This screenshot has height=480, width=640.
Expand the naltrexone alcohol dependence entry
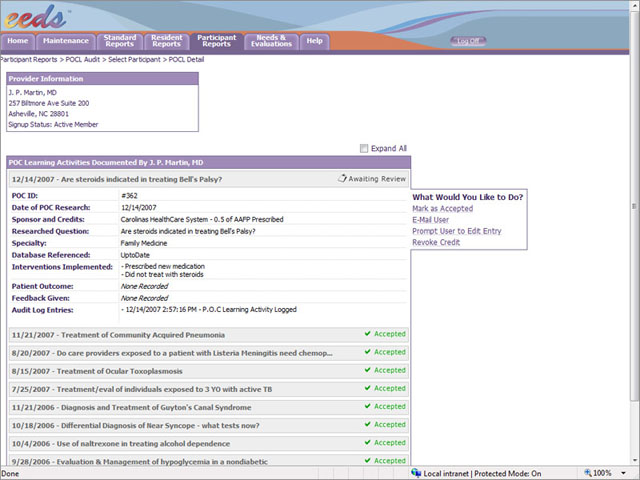(209, 443)
